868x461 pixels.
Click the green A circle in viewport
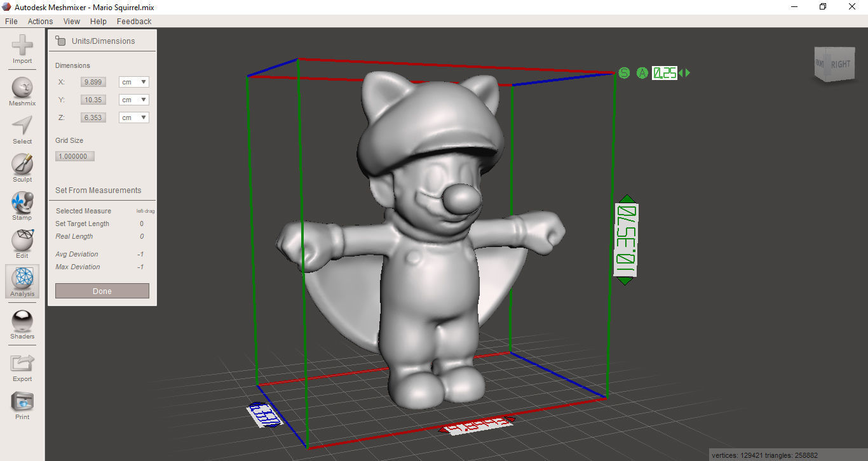(x=642, y=73)
